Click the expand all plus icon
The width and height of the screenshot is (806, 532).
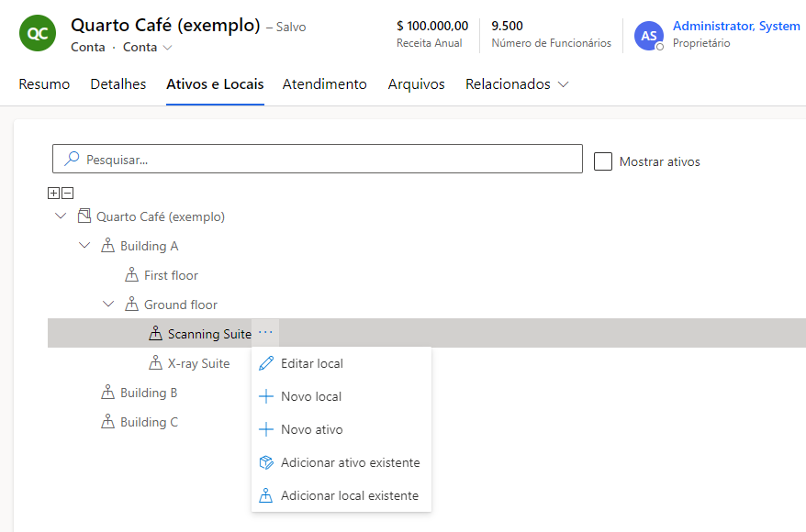coord(53,193)
